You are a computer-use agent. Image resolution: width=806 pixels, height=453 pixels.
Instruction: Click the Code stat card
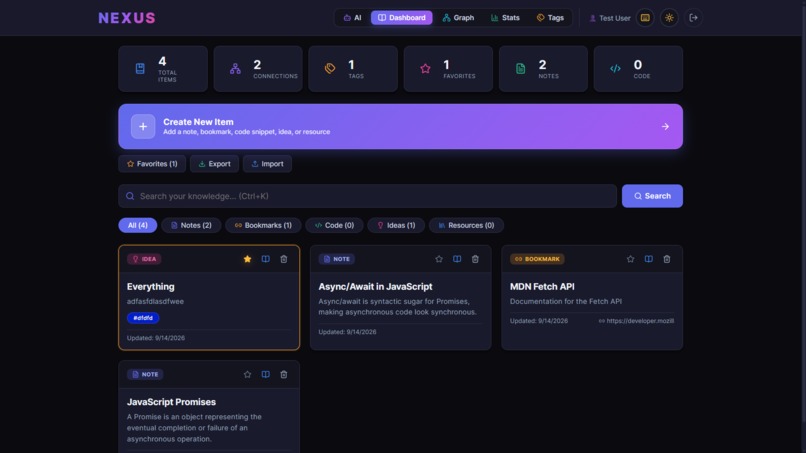pos(638,69)
